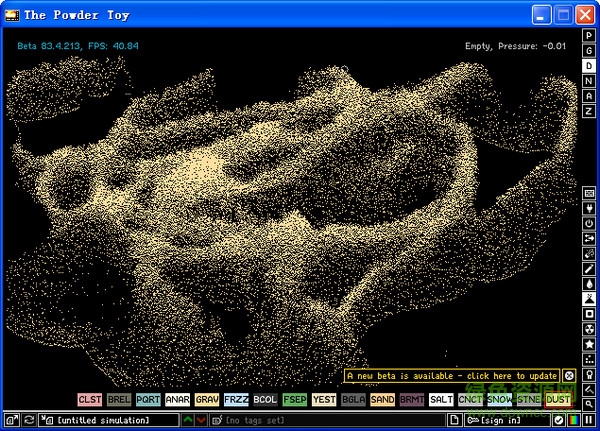Toggle the pause simulation button
600x431 pixels.
pos(589,419)
